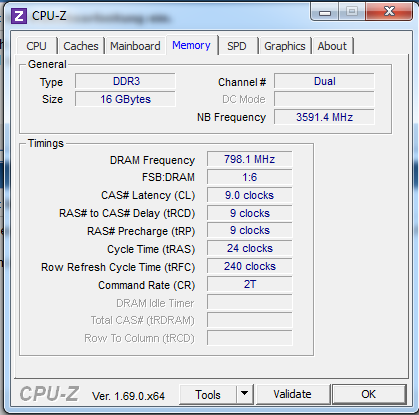Viewport: 419px width, 415px height.
Task: Click the Validate button
Action: pos(293,394)
